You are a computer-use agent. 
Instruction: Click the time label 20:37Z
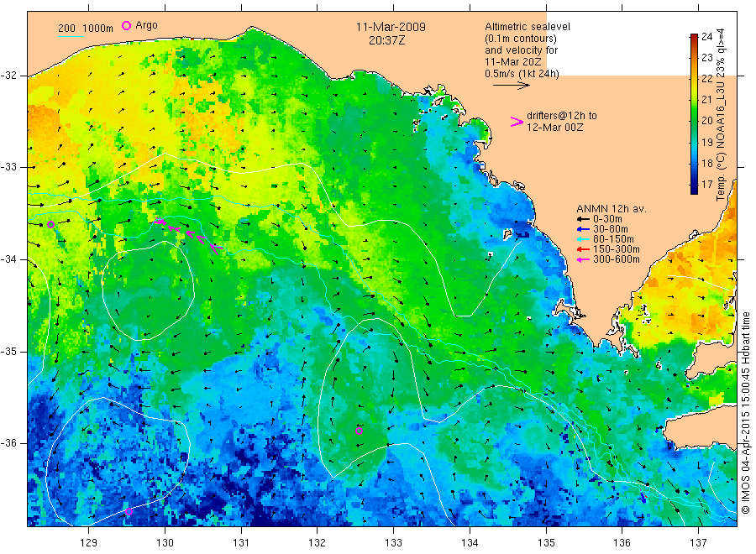386,40
